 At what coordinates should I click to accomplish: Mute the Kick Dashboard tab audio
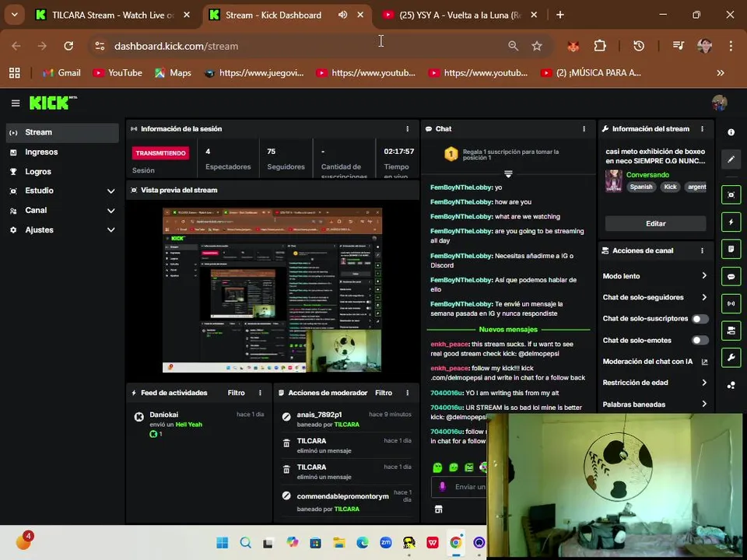pyautogui.click(x=342, y=15)
